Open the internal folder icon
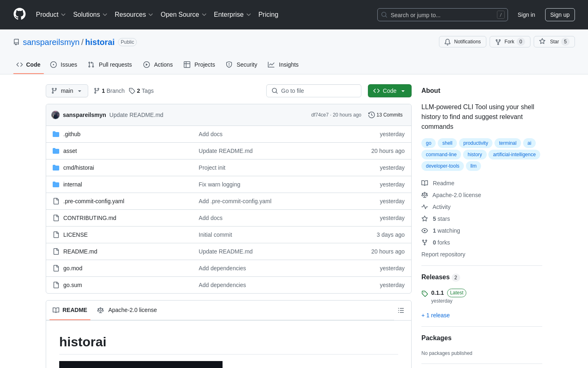Viewport: 588px width, 368px height. coord(56,184)
